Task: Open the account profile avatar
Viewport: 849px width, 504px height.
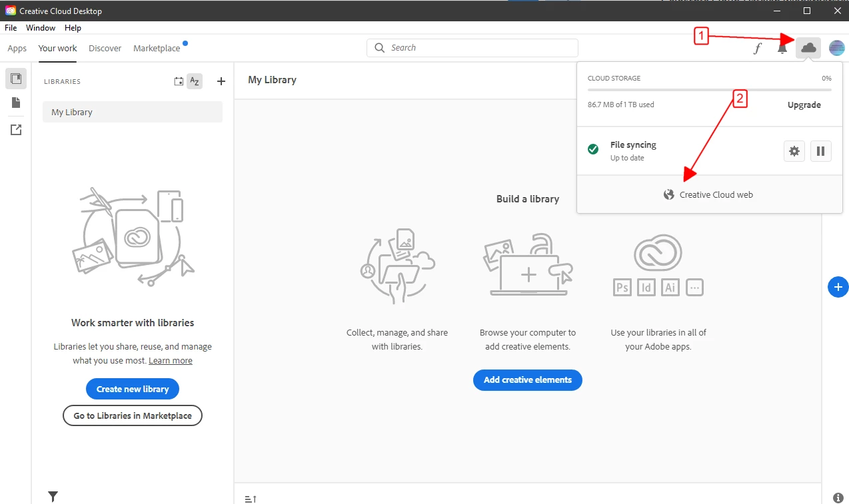Action: pyautogui.click(x=836, y=48)
